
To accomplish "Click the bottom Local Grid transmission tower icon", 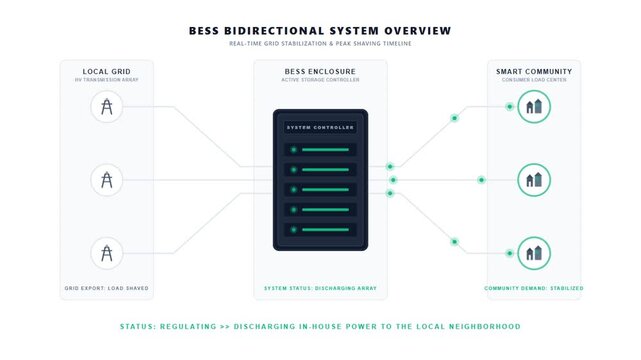I will pos(107,253).
